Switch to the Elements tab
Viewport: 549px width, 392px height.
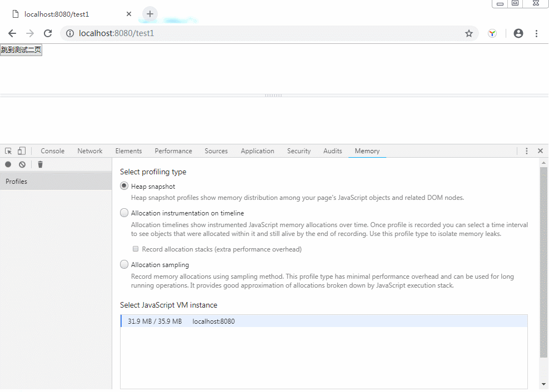point(128,151)
